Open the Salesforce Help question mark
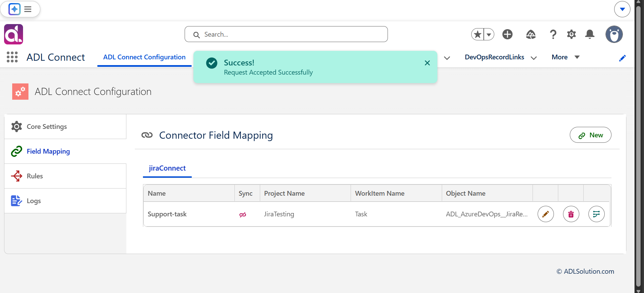The height and width of the screenshot is (293, 644). click(553, 34)
